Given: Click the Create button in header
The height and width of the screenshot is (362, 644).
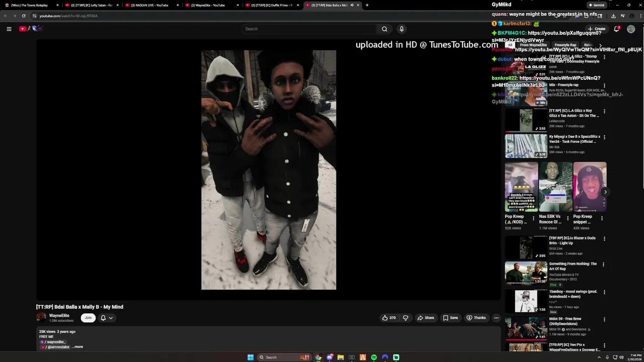Looking at the screenshot, I should [597, 29].
